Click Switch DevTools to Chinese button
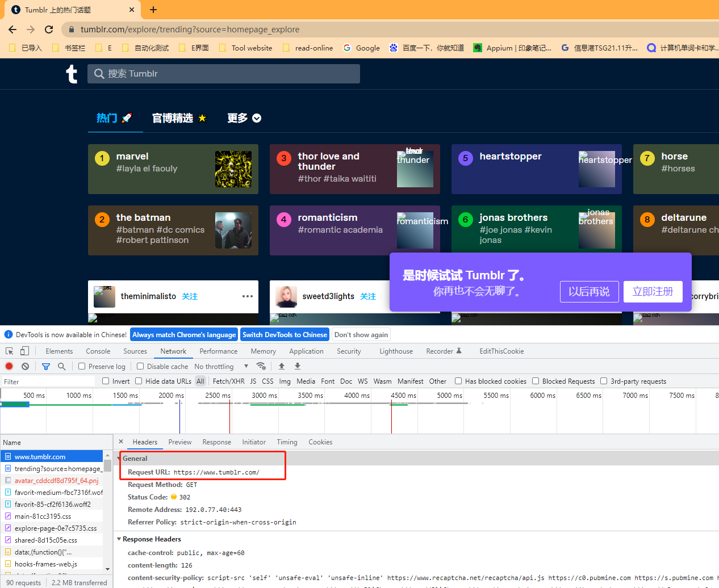Image resolution: width=719 pixels, height=588 pixels. point(285,335)
